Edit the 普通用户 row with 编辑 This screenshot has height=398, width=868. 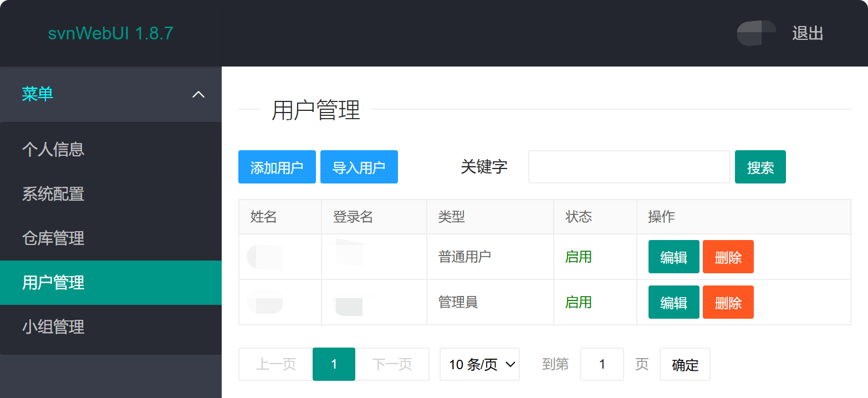click(673, 257)
